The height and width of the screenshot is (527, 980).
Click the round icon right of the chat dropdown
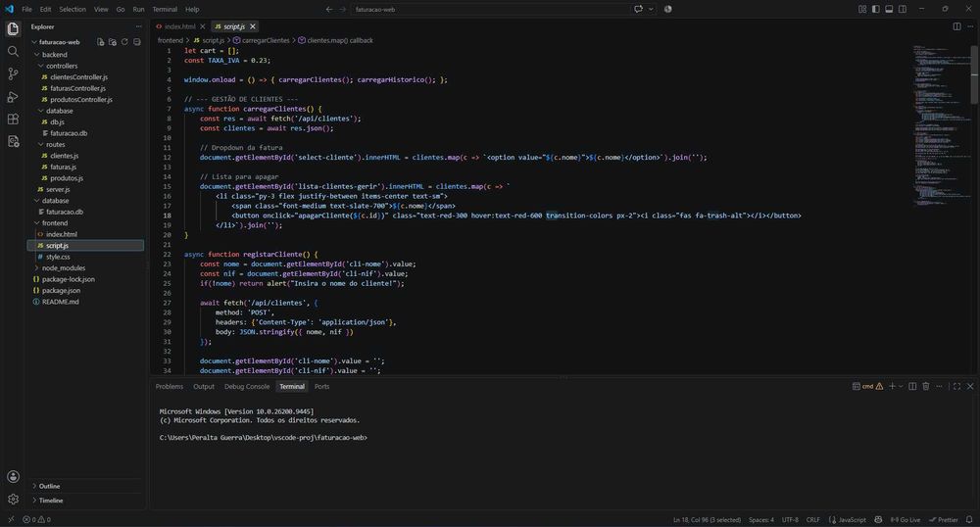(667, 10)
